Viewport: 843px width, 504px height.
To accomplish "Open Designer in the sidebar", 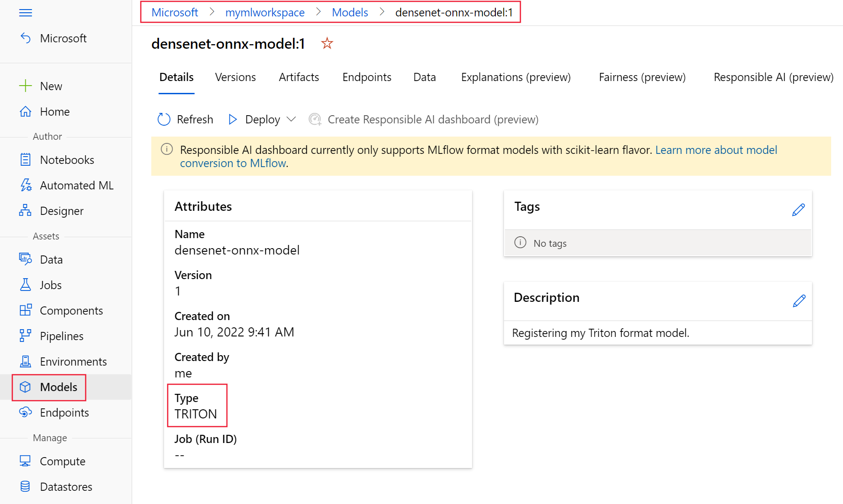I will pos(62,211).
